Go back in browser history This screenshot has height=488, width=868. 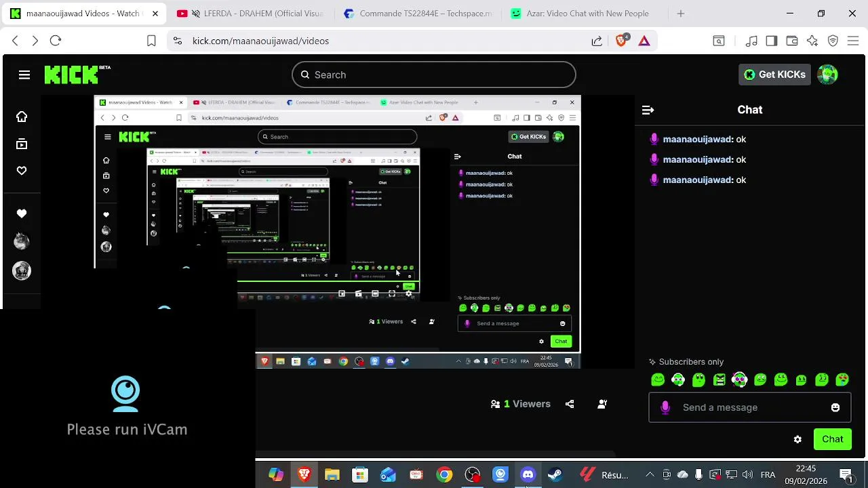(x=15, y=41)
